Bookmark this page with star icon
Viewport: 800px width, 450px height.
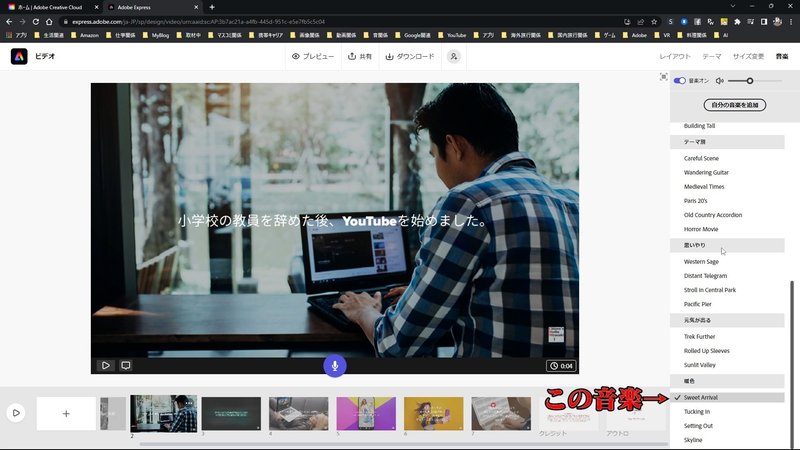(654, 21)
